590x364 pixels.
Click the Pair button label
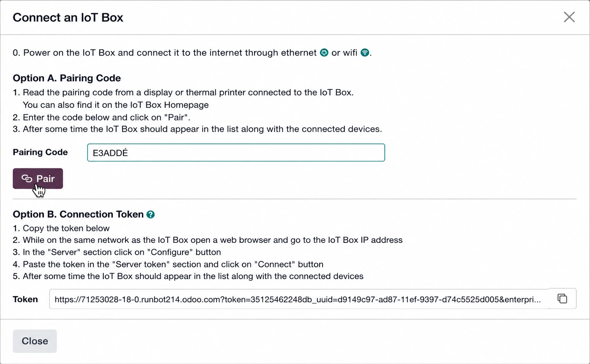pyautogui.click(x=45, y=179)
